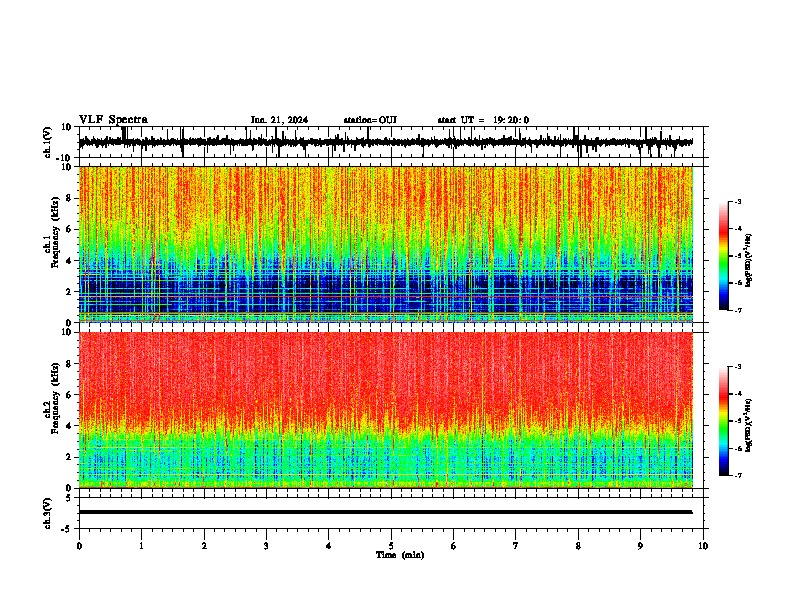Image resolution: width=792 pixels, height=612 pixels.
Task: Click time-axis tick label "7"
Action: [x=516, y=546]
